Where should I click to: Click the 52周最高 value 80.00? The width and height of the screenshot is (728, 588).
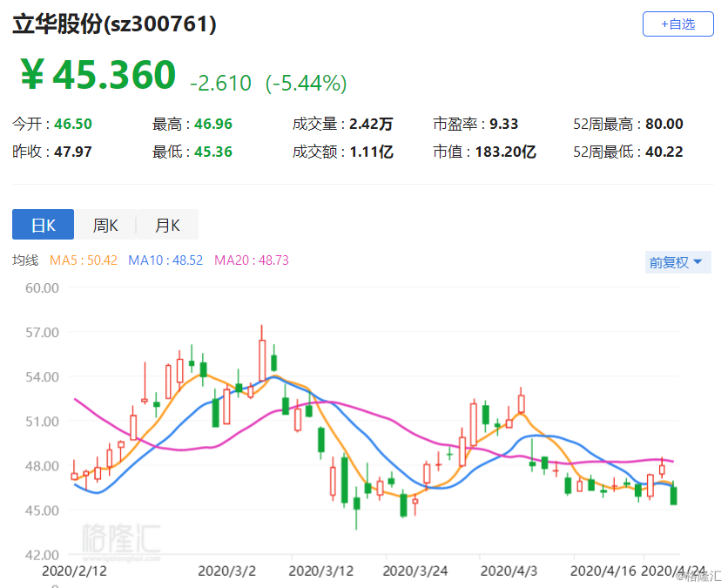click(664, 124)
